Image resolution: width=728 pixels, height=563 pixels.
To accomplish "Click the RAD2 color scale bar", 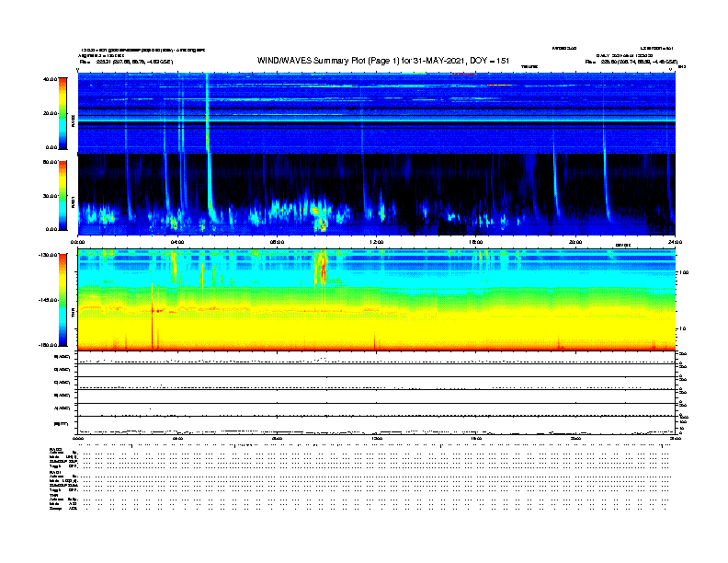I will (x=63, y=113).
